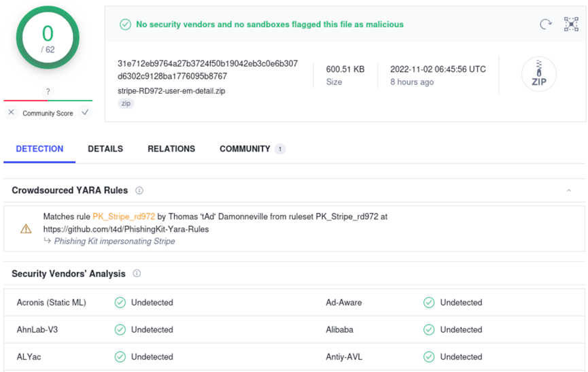The height and width of the screenshot is (372, 588).
Task: Click the 0/62 detection score circle
Action: click(48, 37)
